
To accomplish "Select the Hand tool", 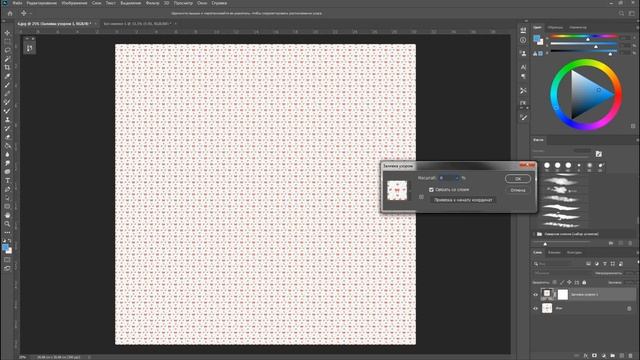I will tap(7, 215).
